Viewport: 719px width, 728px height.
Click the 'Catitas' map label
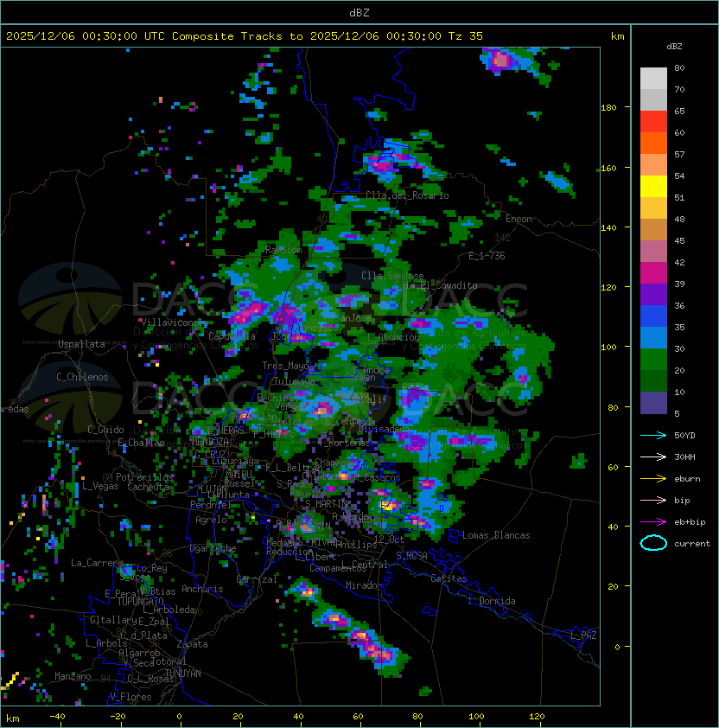(449, 578)
